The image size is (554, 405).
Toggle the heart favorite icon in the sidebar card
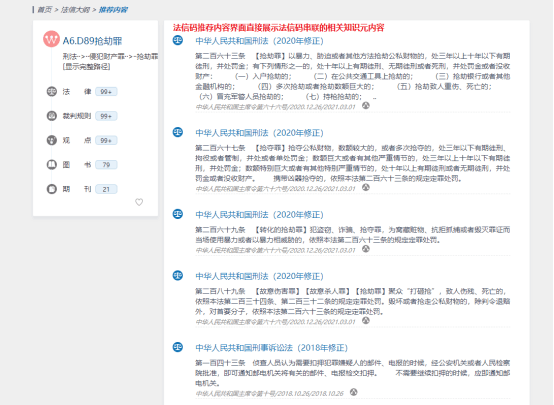[139, 202]
